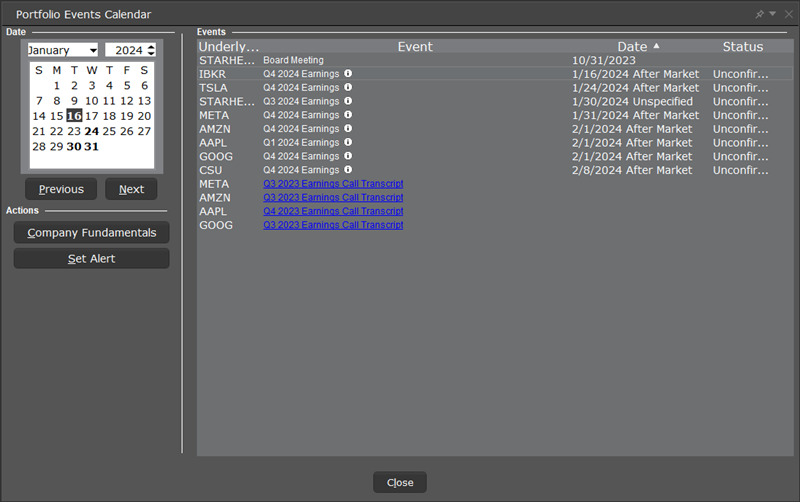
Task: Select January 16 in the calendar
Action: coord(74,116)
